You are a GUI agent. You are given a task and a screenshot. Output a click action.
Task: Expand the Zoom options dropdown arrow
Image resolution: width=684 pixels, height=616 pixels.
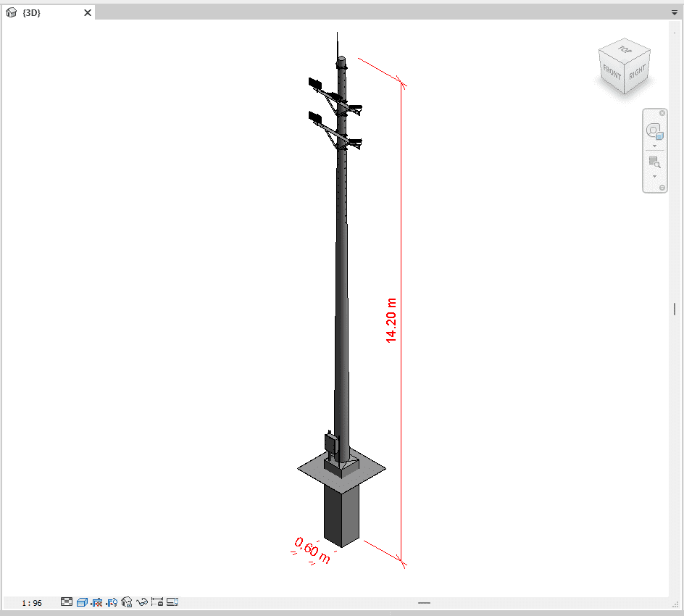pos(654,176)
